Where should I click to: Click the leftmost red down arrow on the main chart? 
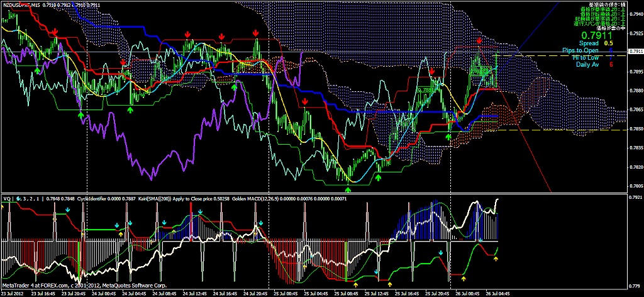pos(55,31)
